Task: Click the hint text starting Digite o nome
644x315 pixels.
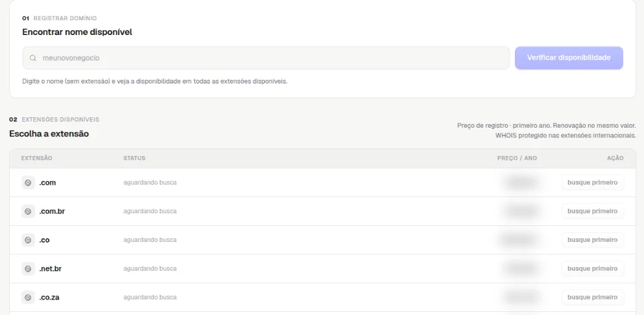Action: pos(155,81)
